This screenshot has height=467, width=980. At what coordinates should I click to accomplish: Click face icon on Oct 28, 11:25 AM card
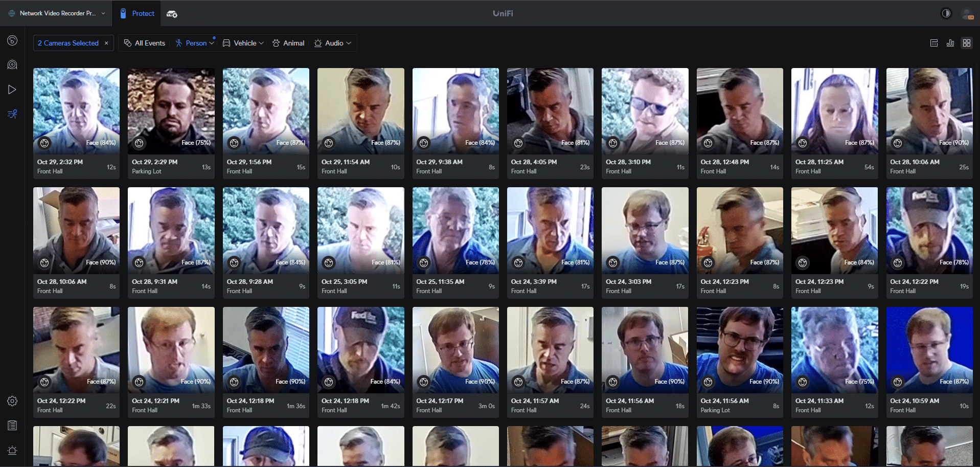803,143
